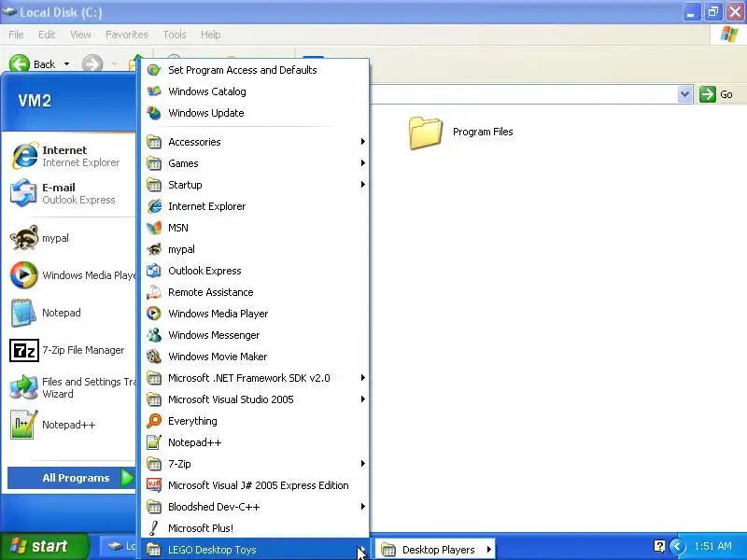Viewport: 747px width, 560px height.
Task: Open Outlook Express in All Programs
Action: [255, 271]
